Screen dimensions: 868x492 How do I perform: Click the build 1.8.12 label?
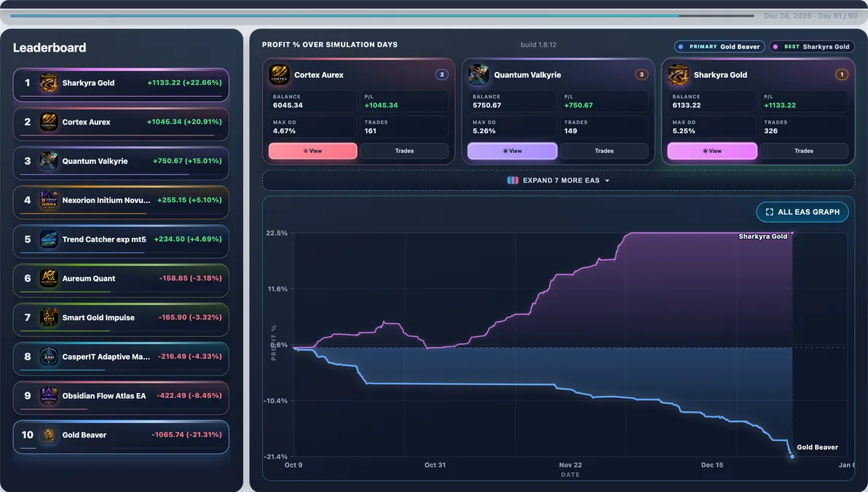pyautogui.click(x=539, y=45)
